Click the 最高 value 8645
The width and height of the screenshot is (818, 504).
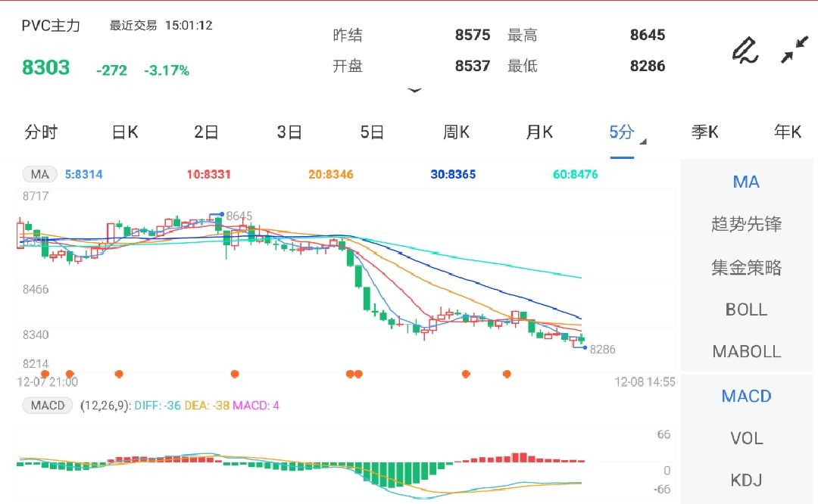[648, 35]
